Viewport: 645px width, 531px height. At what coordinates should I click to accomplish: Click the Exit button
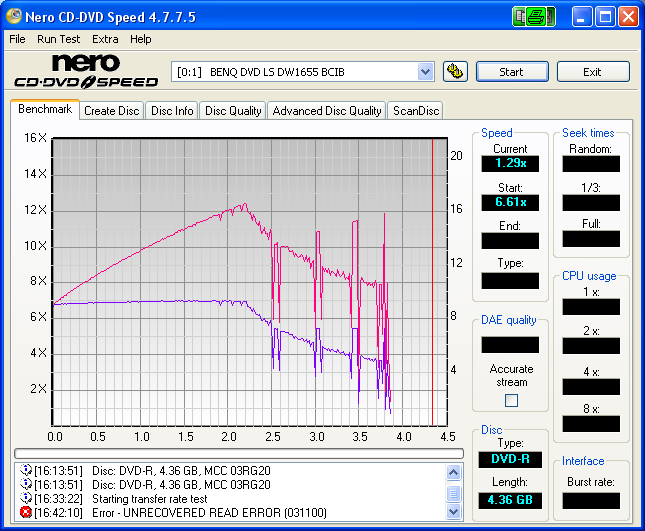pos(593,72)
